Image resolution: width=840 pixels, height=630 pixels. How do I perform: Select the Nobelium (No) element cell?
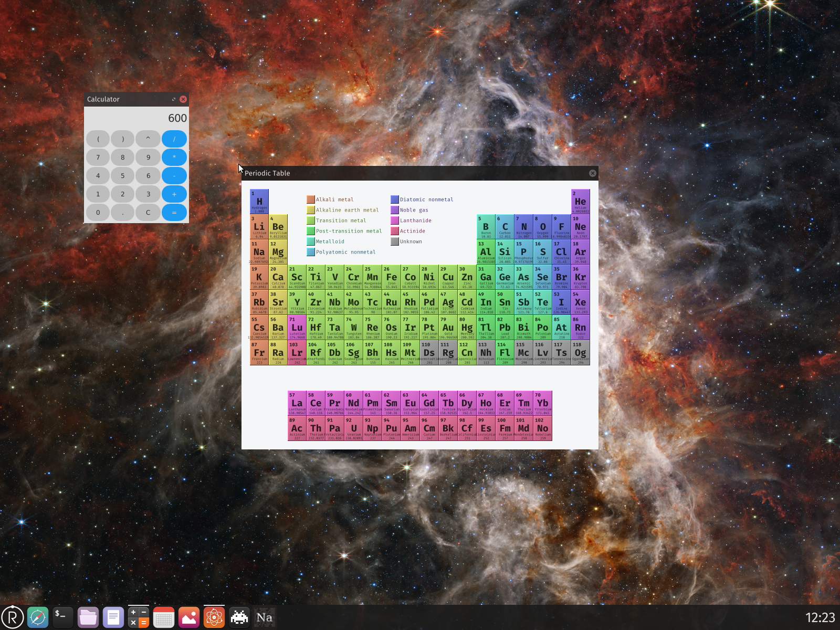[543, 428]
